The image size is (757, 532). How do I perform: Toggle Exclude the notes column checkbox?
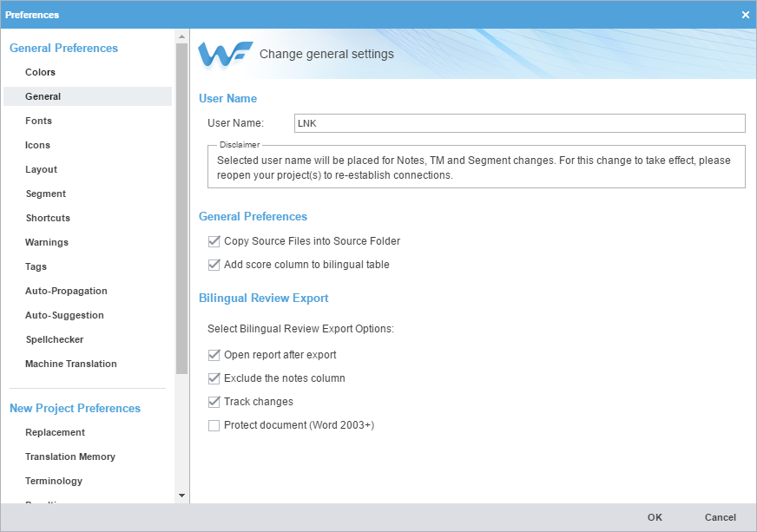coord(214,378)
